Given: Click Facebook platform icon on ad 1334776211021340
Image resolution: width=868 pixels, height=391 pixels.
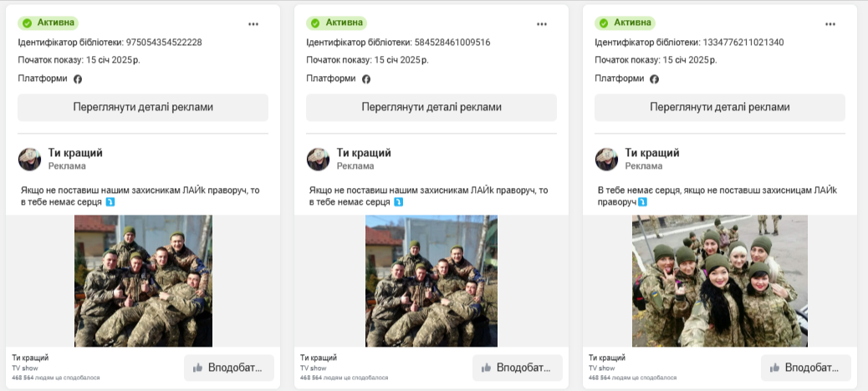Looking at the screenshot, I should tap(654, 79).
